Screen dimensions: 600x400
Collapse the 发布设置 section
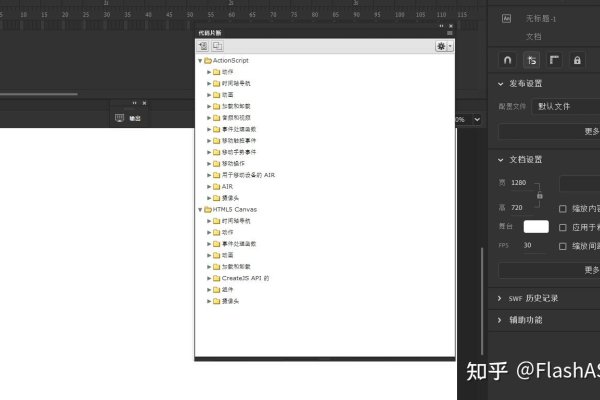[501, 83]
